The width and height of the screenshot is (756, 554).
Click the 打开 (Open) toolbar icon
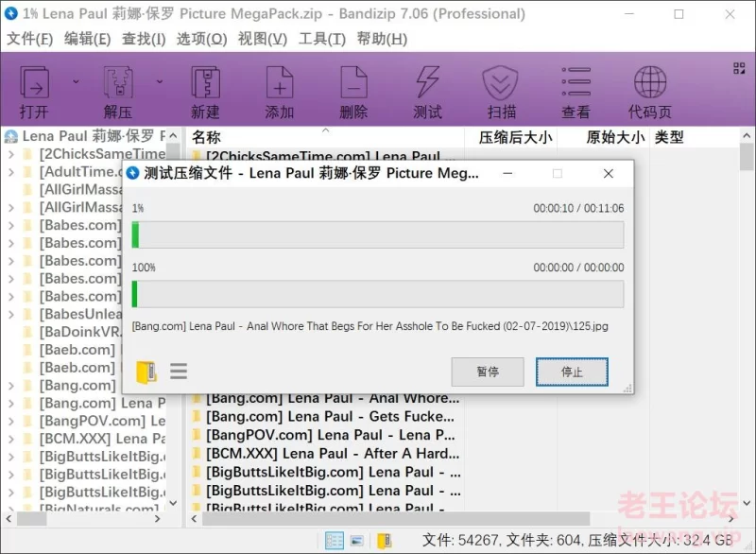34,82
